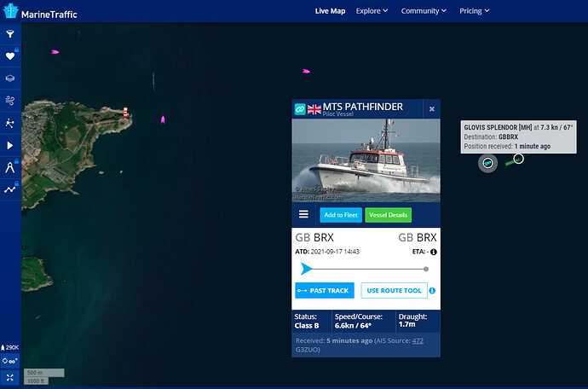The height and width of the screenshot is (389, 588).
Task: Expand the Community dropdown menu
Action: (x=424, y=11)
